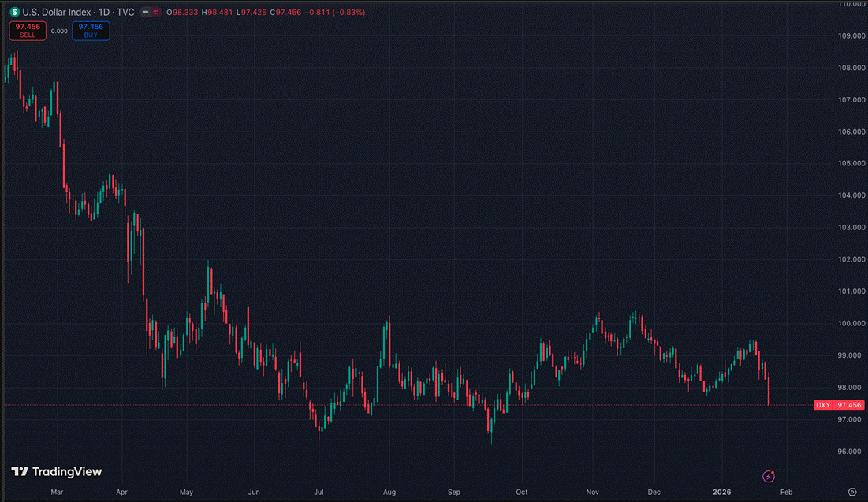Open chart settings via the hexagon gear icon
This screenshot has height=502, width=868.
(x=852, y=492)
